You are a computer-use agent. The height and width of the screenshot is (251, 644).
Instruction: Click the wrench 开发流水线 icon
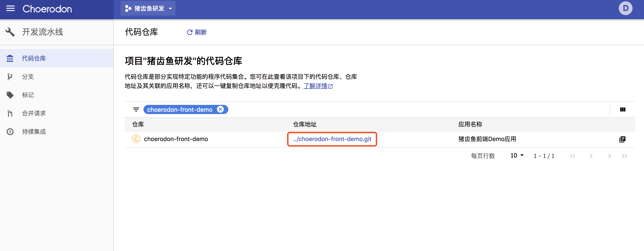pos(10,32)
